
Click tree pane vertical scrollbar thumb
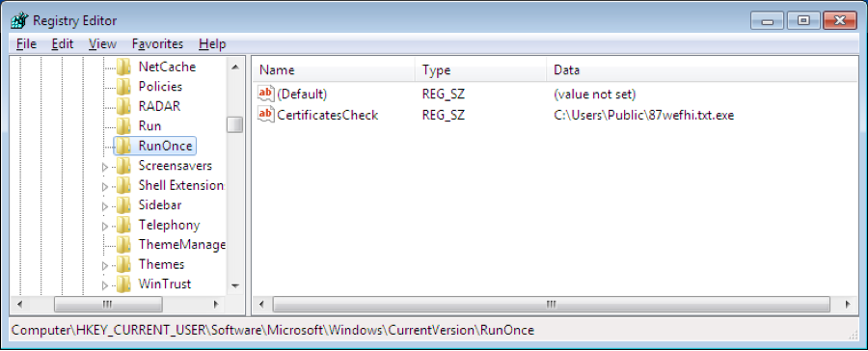[x=234, y=124]
